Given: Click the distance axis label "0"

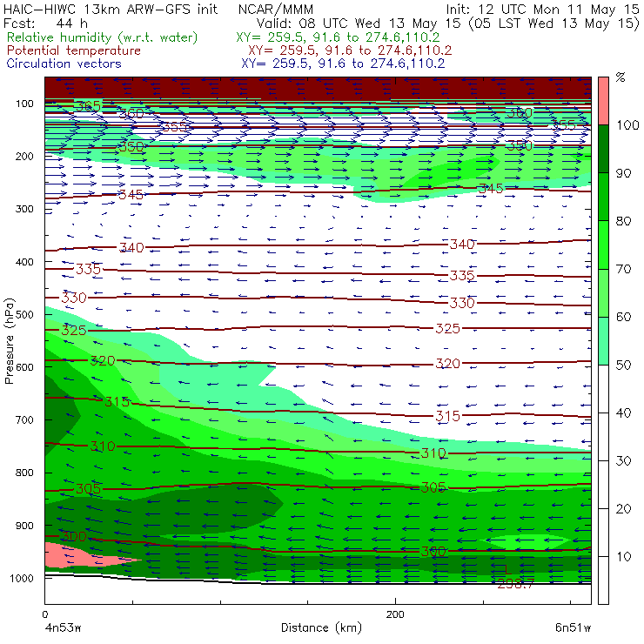Looking at the screenshot, I should (44, 614).
